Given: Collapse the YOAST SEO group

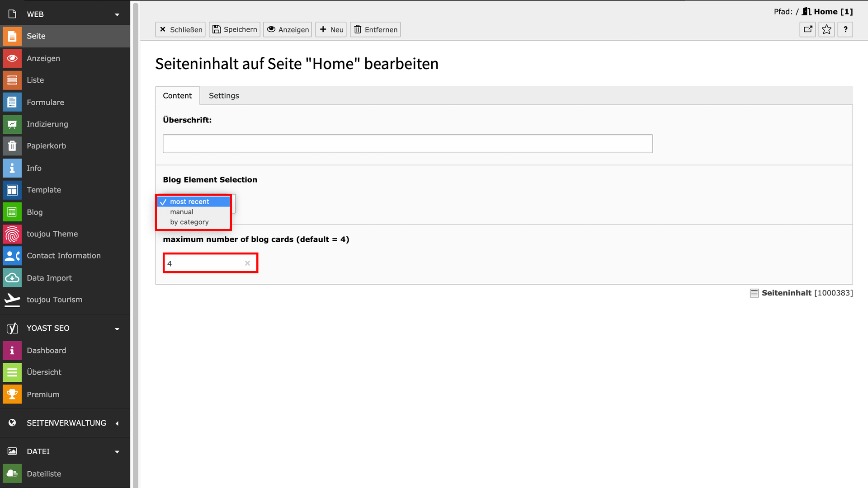Looking at the screenshot, I should pyautogui.click(x=117, y=328).
